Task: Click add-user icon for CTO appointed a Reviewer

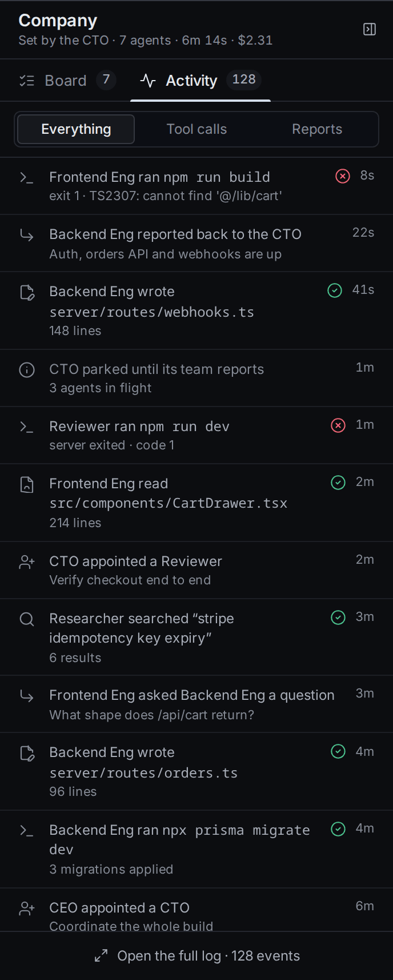Action: [x=27, y=562]
